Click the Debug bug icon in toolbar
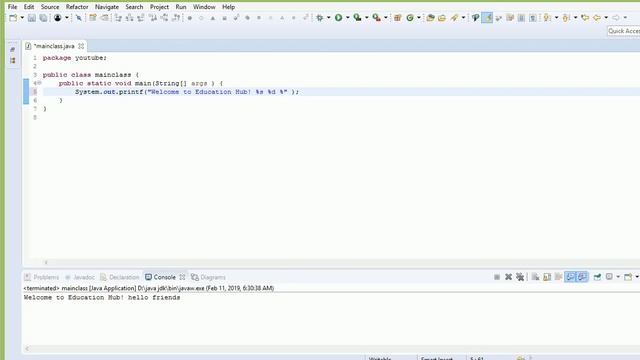Screen dimensions: 640x360 click(x=320, y=18)
